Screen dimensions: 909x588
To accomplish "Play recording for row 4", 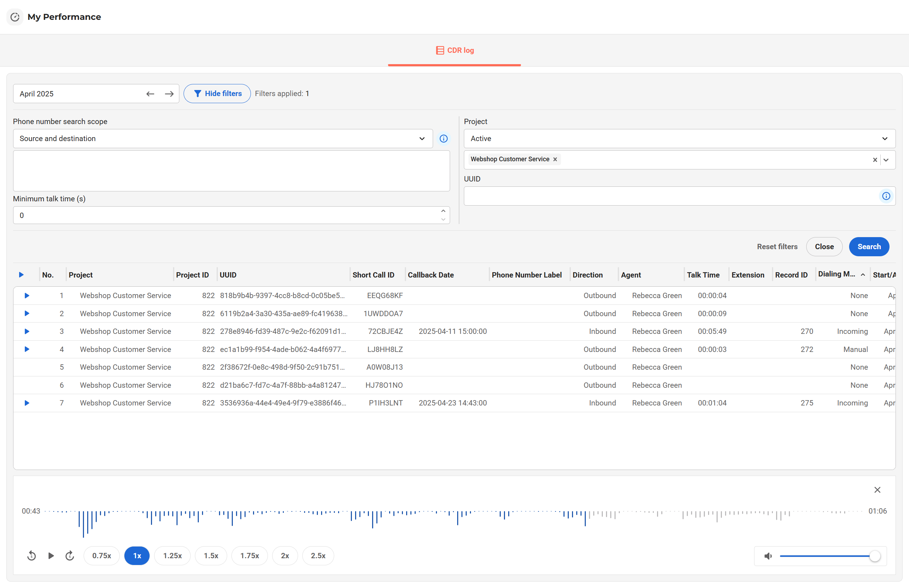I will click(27, 349).
